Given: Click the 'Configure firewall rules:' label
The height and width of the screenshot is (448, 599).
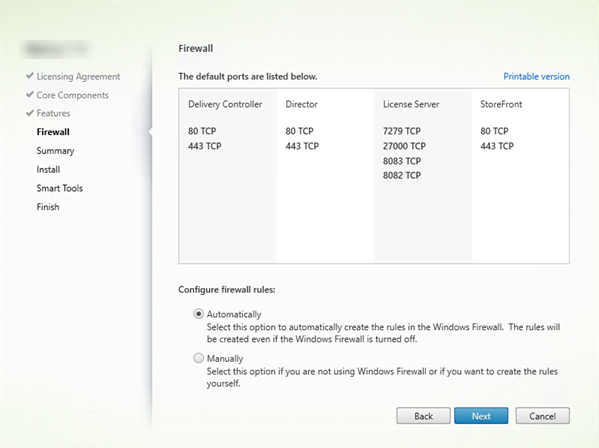Looking at the screenshot, I should click(227, 290).
